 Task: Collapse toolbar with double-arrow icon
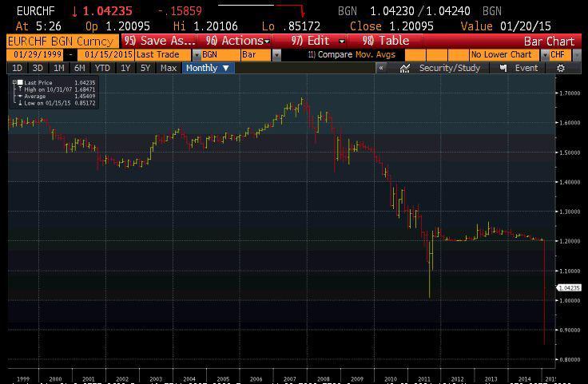pyautogui.click(x=382, y=69)
